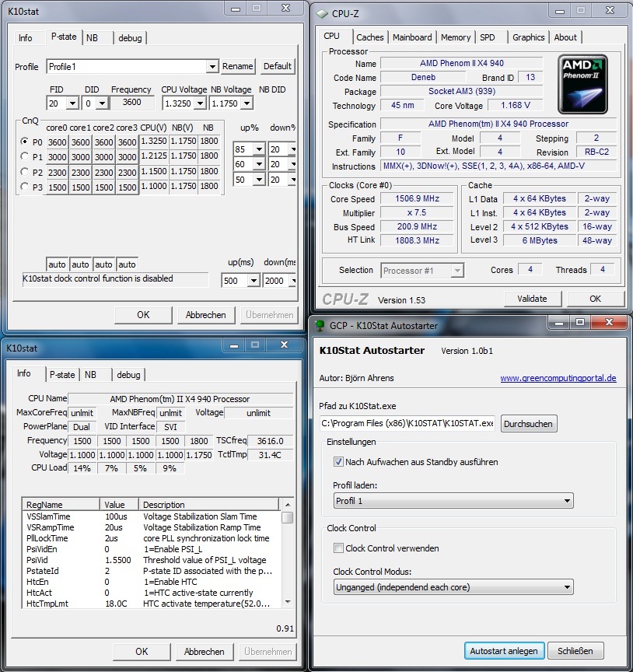Click the Description column header
The image size is (633, 672).
(209, 505)
